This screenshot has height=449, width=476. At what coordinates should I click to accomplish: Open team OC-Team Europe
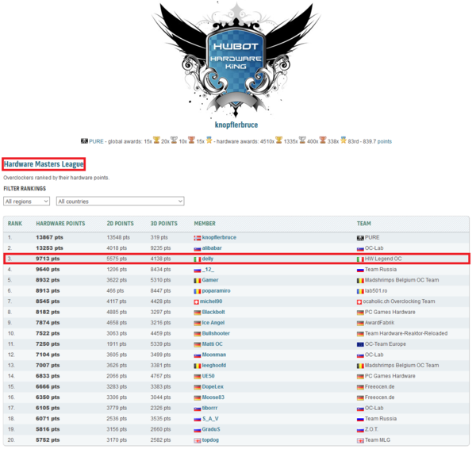pyautogui.click(x=386, y=344)
